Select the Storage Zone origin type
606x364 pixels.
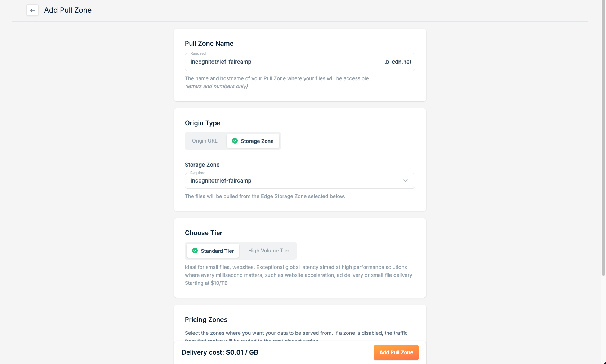coord(253,141)
